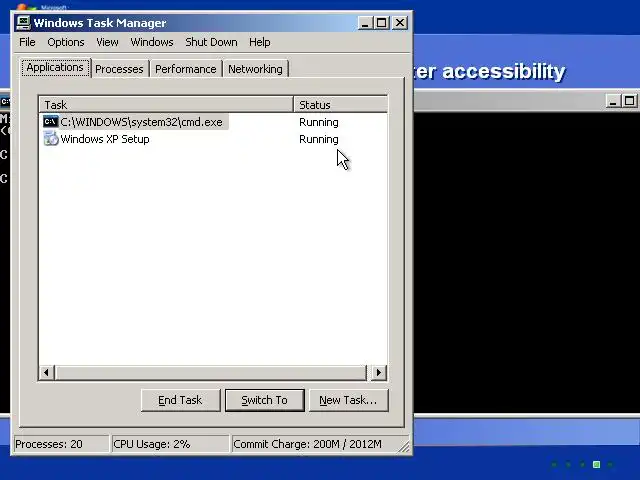
Task: Select the Windows XP Setup icon
Action: coord(51,139)
